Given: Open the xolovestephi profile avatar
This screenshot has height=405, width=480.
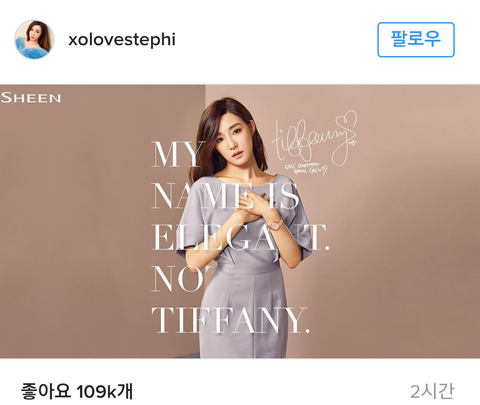Looking at the screenshot, I should tap(34, 39).
